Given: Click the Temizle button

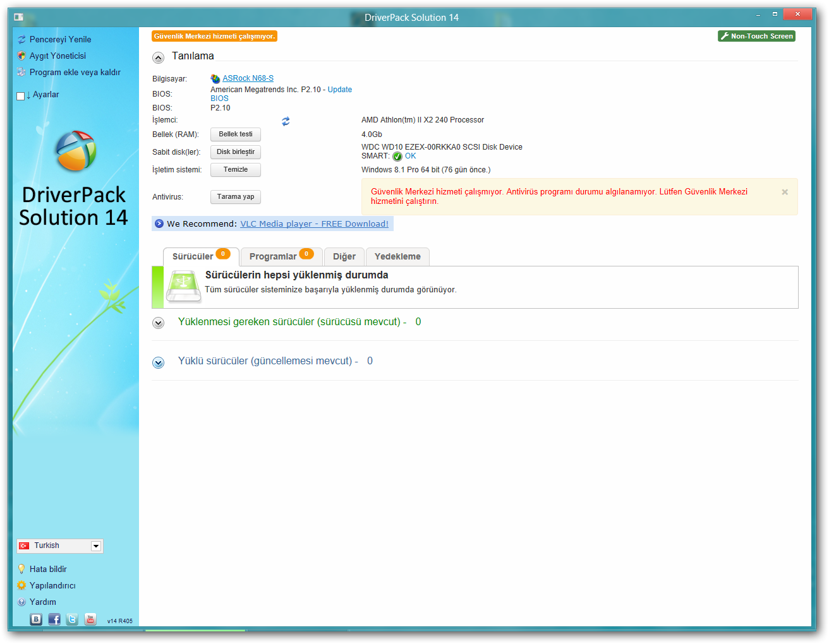Looking at the screenshot, I should point(236,170).
